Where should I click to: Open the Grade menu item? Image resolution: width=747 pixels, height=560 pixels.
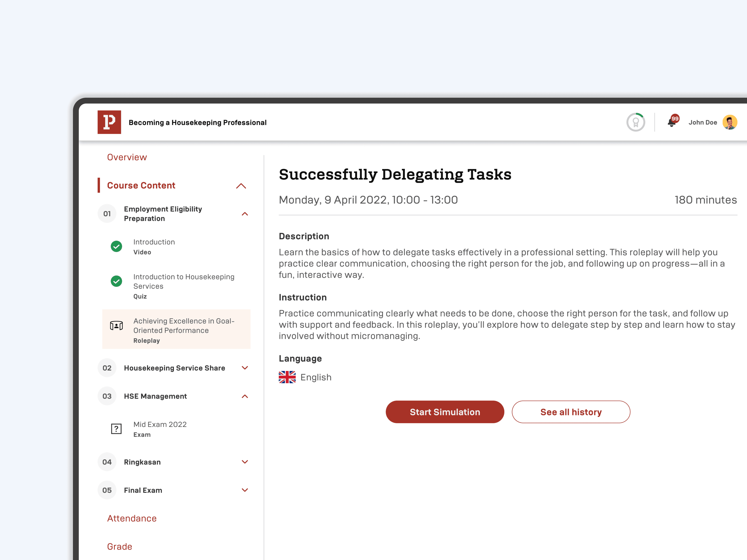point(120,547)
